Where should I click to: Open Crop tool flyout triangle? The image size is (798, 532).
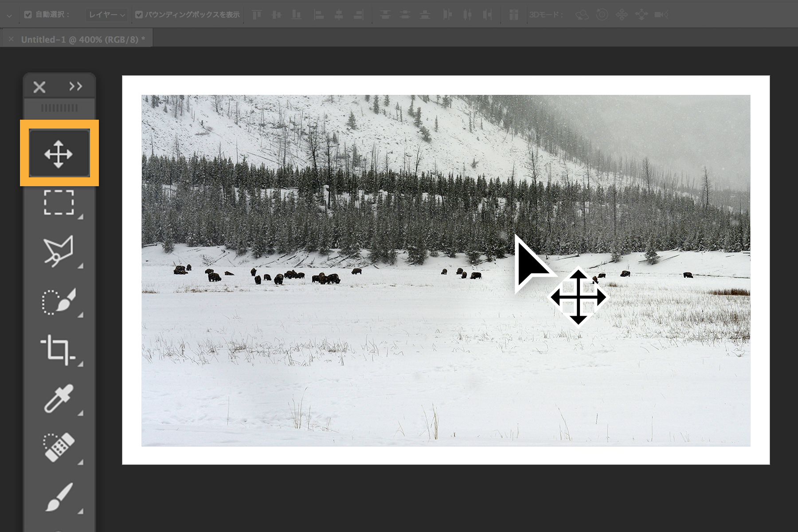[x=80, y=364]
